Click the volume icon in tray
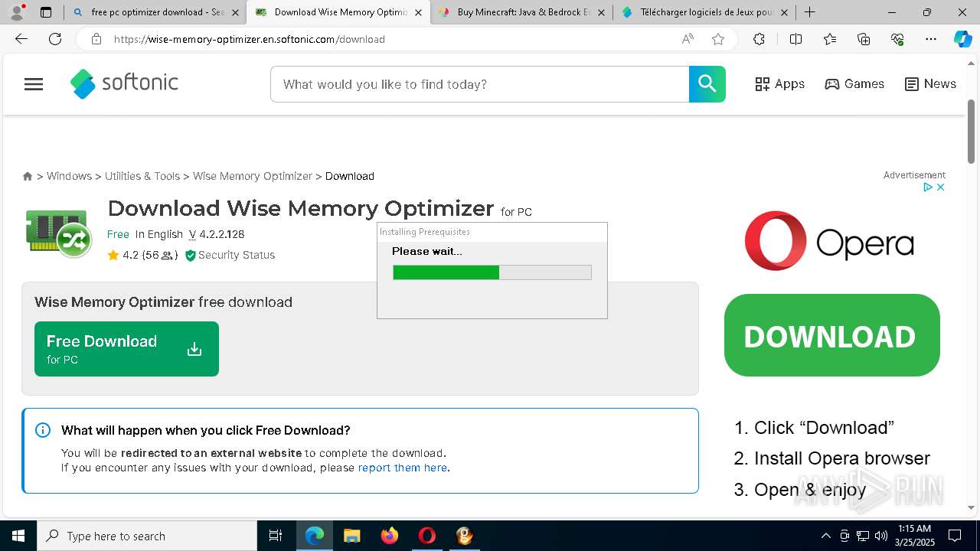Image resolution: width=980 pixels, height=551 pixels. click(881, 536)
